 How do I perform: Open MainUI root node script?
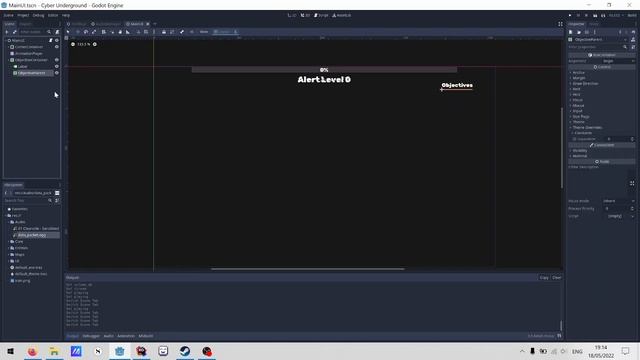tap(51, 40)
